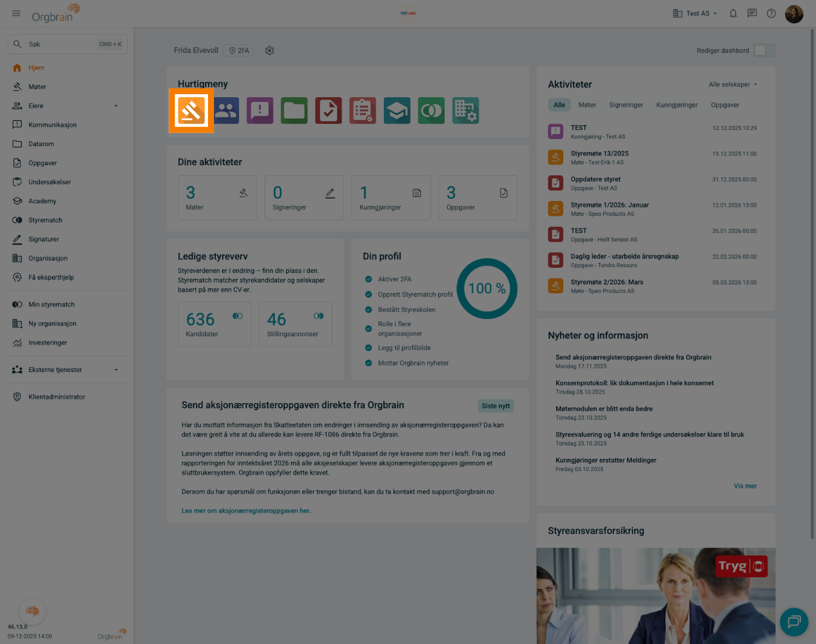Open Les mer om aksjonærregisteroppgaven link
This screenshot has width=816, height=644.
(246, 511)
